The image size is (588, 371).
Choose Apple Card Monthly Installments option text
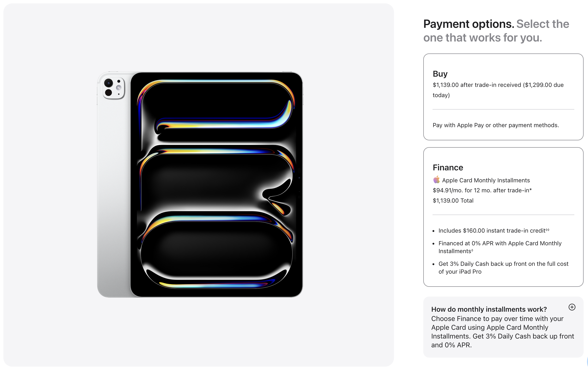(486, 180)
